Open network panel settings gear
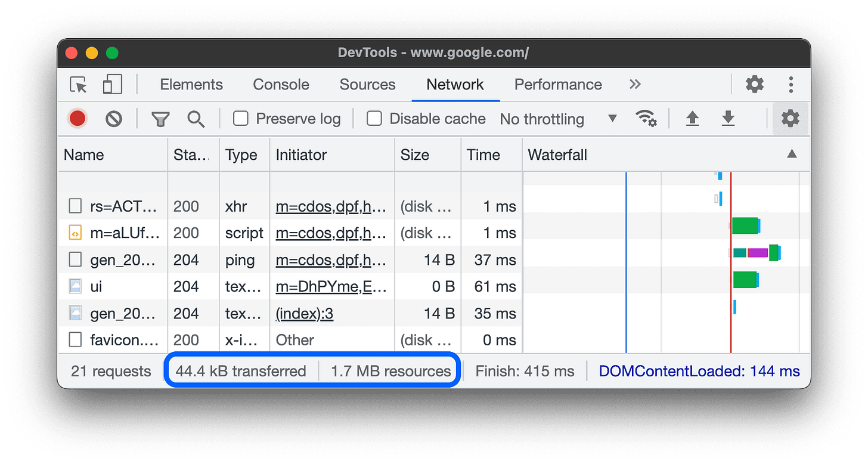Viewport: 868px width, 464px height. (790, 119)
